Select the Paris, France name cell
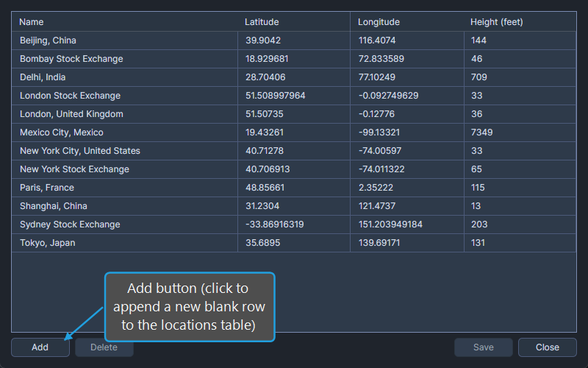Viewport: 588px width, 368px height. (x=124, y=188)
